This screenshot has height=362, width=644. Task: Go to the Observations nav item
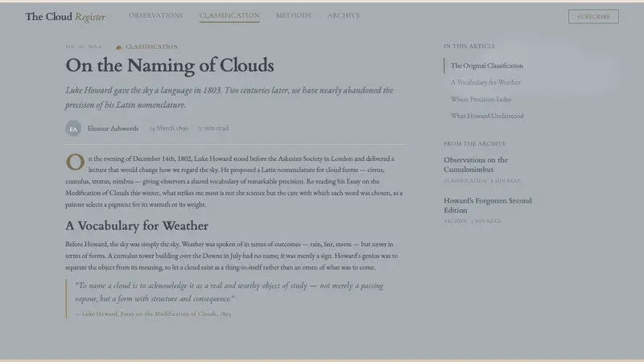tap(156, 15)
